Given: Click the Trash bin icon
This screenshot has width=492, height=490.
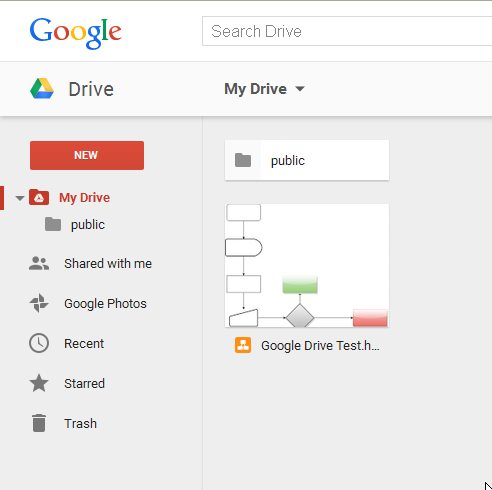Looking at the screenshot, I should coord(39,423).
